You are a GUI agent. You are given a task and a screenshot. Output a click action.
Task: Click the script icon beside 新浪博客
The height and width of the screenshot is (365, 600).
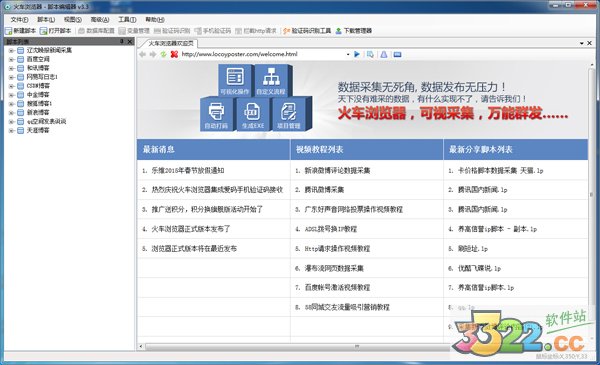point(21,112)
